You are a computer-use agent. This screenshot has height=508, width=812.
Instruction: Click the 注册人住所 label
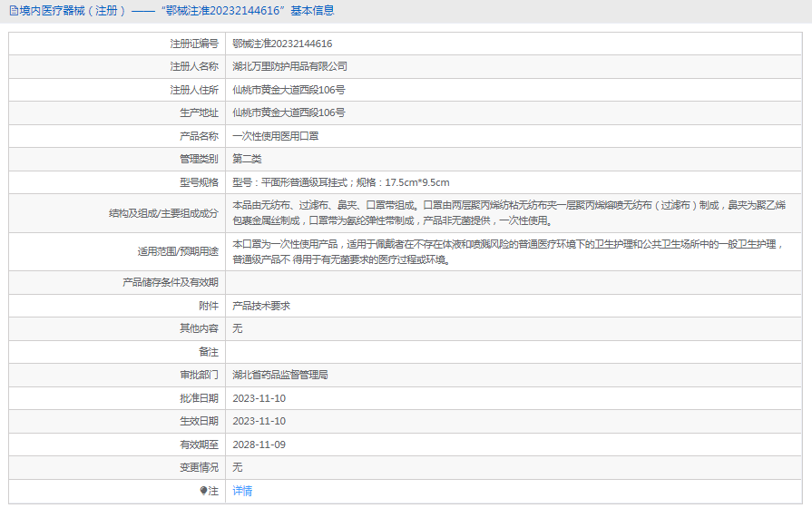click(194, 90)
